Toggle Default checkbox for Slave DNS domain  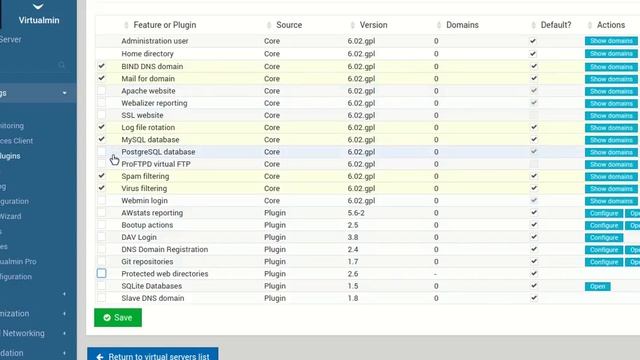(533, 298)
